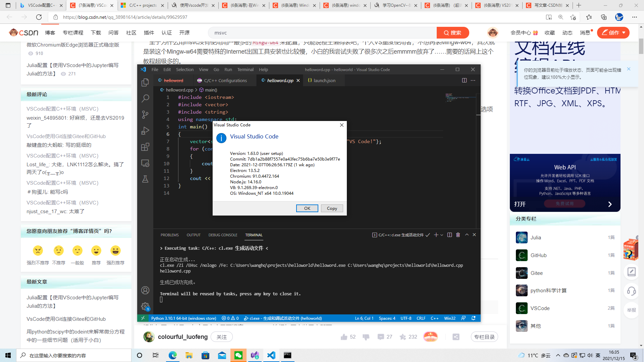Click the comments icon showing 27
This screenshot has width=644, height=362.
coord(381,337)
